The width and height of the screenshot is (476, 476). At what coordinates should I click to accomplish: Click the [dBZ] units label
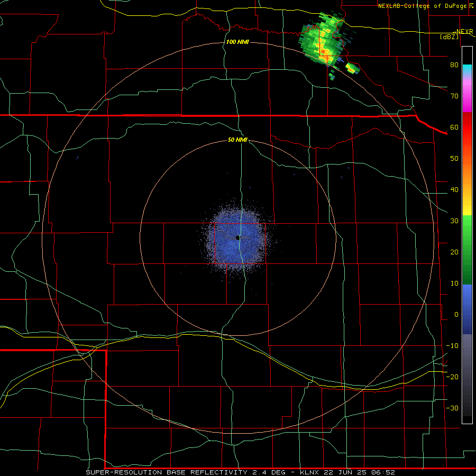tap(450, 36)
